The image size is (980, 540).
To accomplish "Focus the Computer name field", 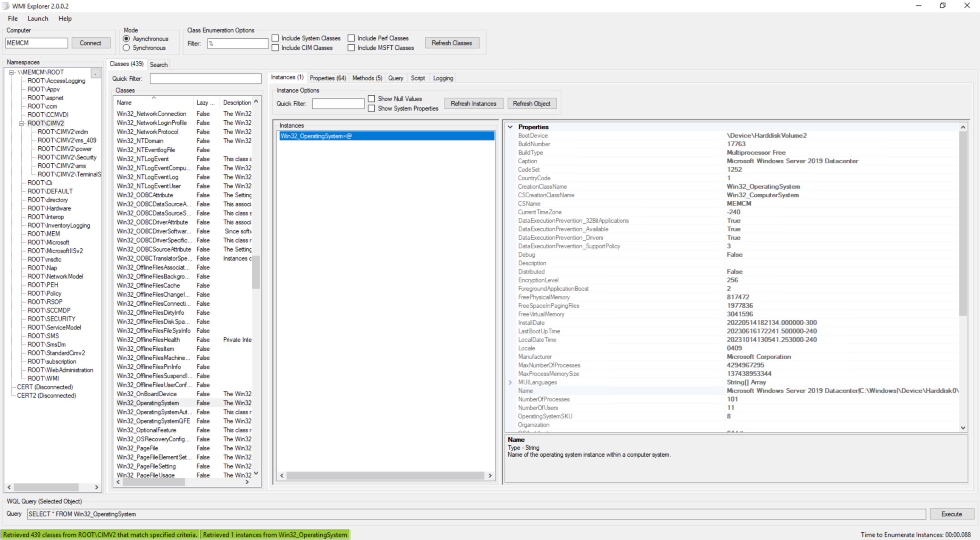I will pos(37,43).
